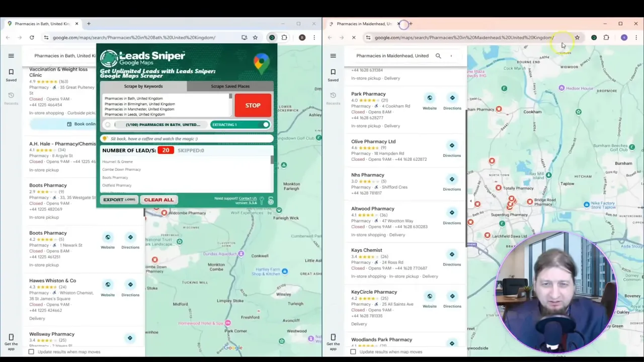The height and width of the screenshot is (362, 644).
Task: Click Get the app in left Maps sidebar
Action: click(x=11, y=342)
